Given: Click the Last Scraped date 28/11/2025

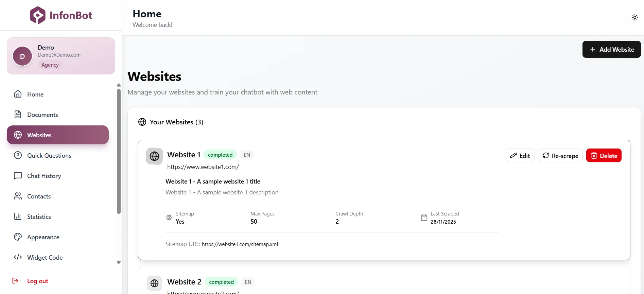Looking at the screenshot, I should point(443,222).
